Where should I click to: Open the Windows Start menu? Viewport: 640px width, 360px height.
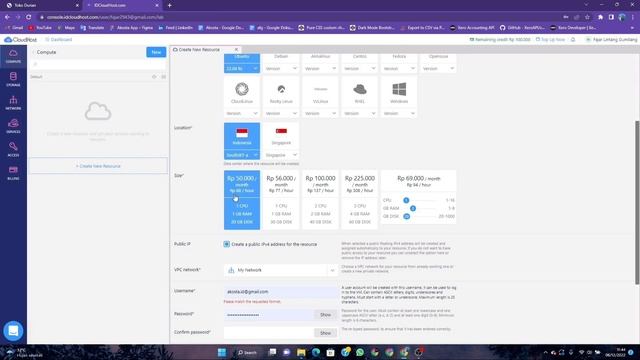point(222,352)
